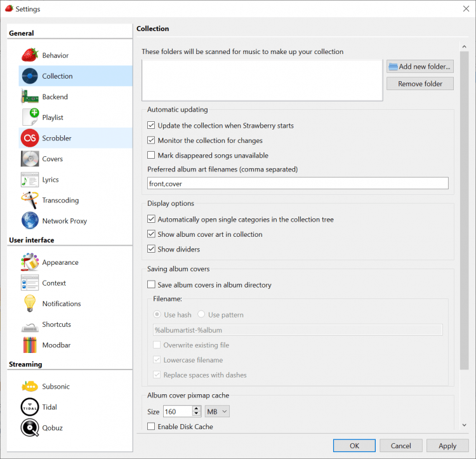Open the Lyrics settings page
This screenshot has width=476, height=459.
(50, 180)
